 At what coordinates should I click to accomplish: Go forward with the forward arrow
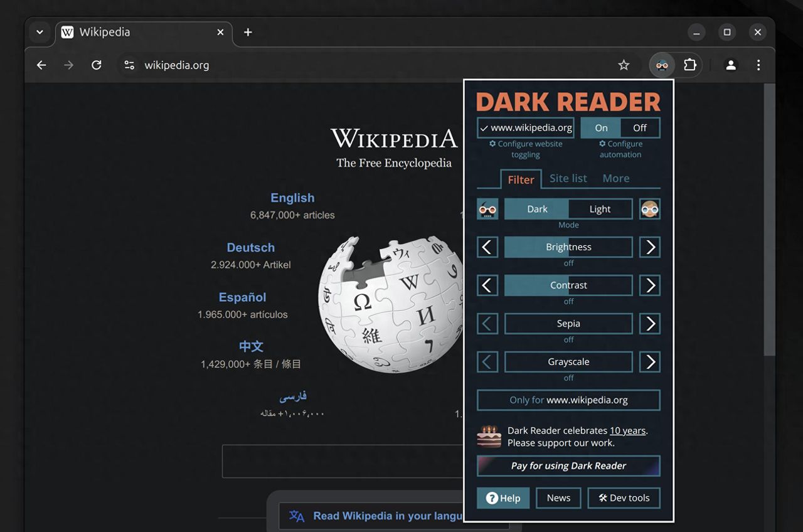[x=69, y=65]
